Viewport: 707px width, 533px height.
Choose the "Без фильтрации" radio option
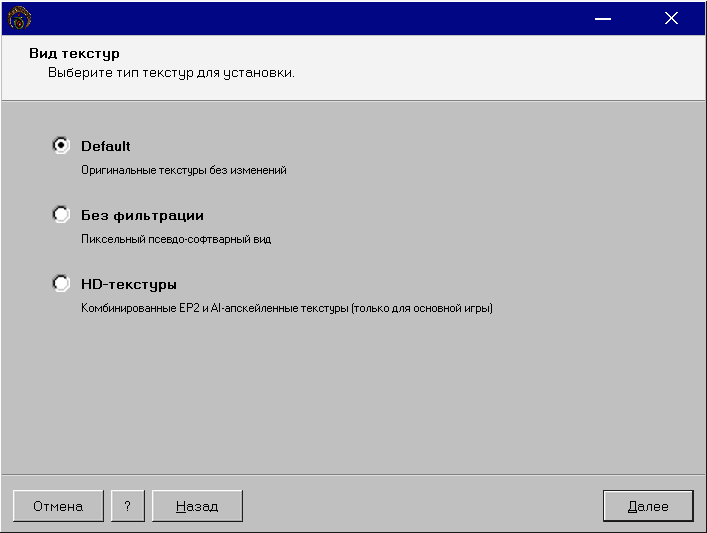point(61,214)
